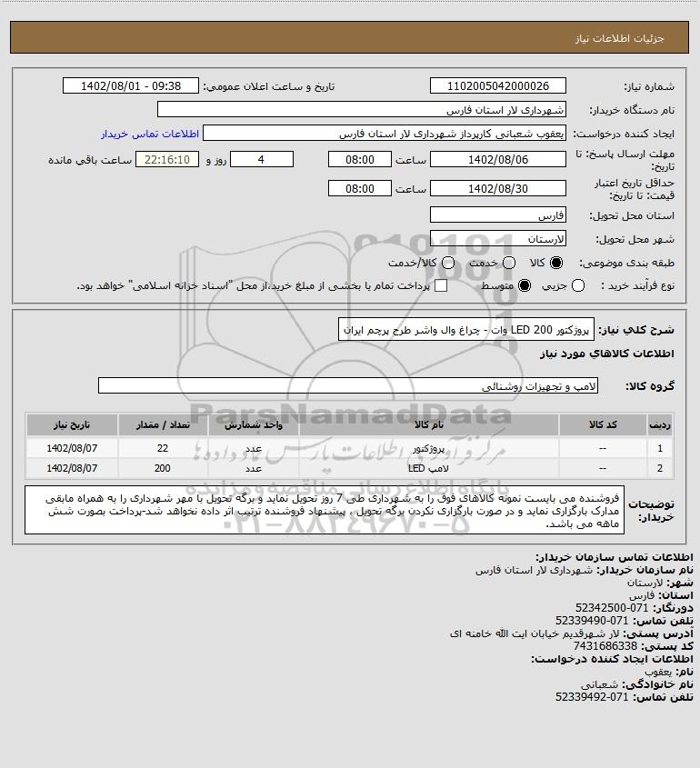The image size is (700, 768).
Task: Click the price validity date 1402/08/30
Action: pos(497,188)
